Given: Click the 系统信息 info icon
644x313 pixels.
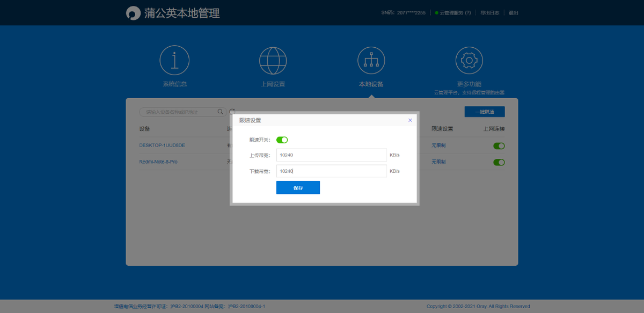Looking at the screenshot, I should coord(174,61).
